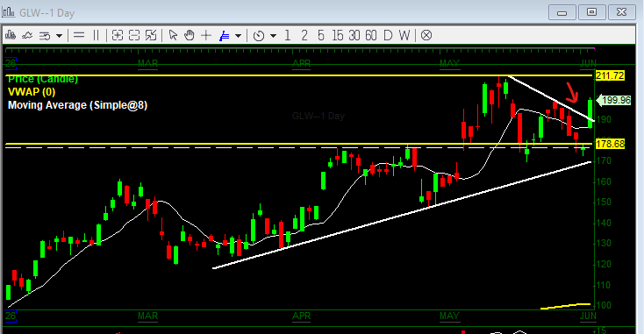
Task: Click the 100 price axis value
Action: [604, 306]
